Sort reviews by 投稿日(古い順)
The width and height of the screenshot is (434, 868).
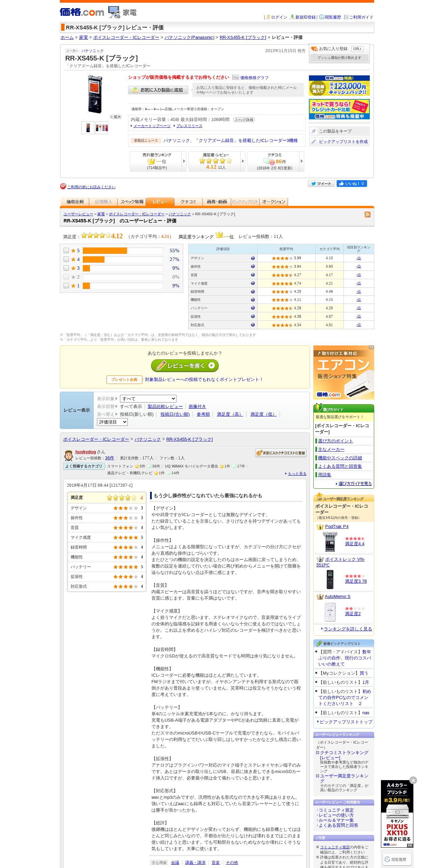175,414
